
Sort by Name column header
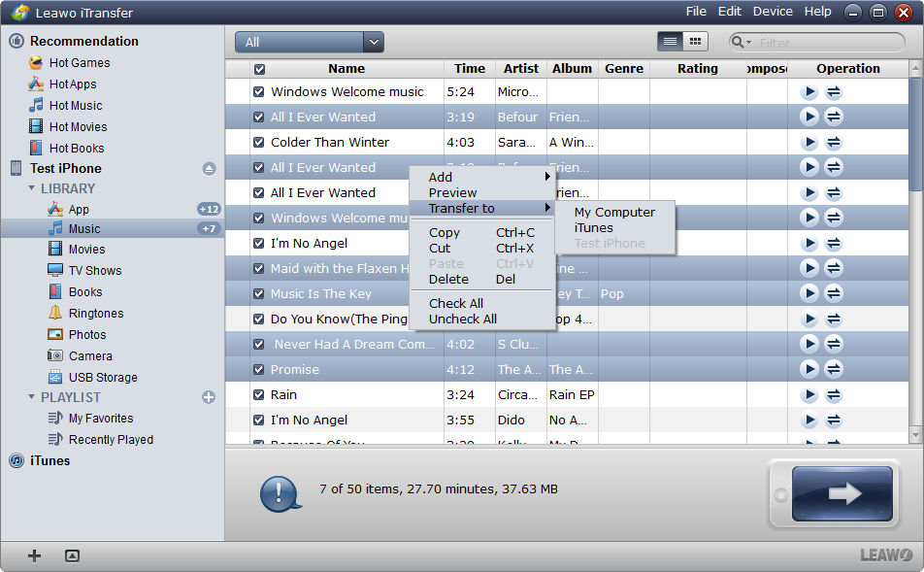pos(346,68)
